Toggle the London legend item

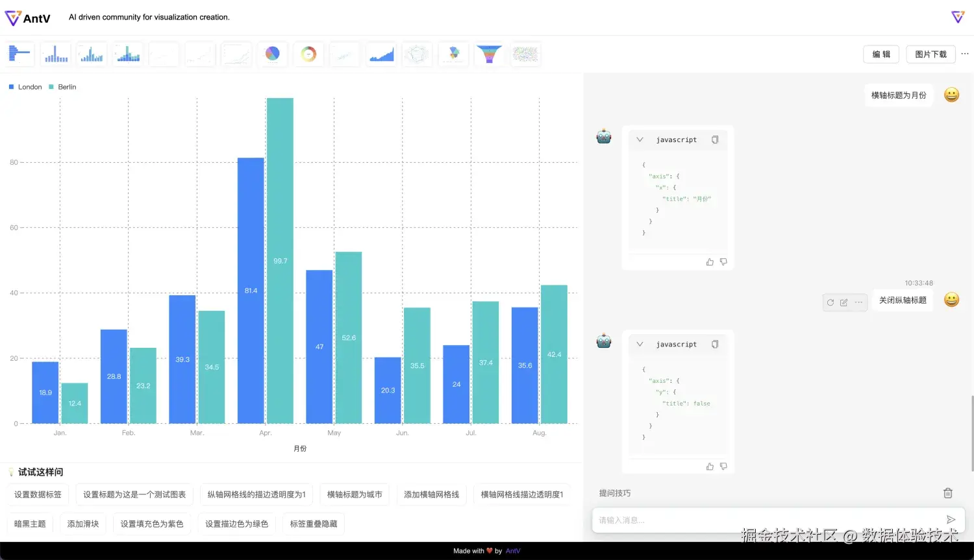(25, 87)
